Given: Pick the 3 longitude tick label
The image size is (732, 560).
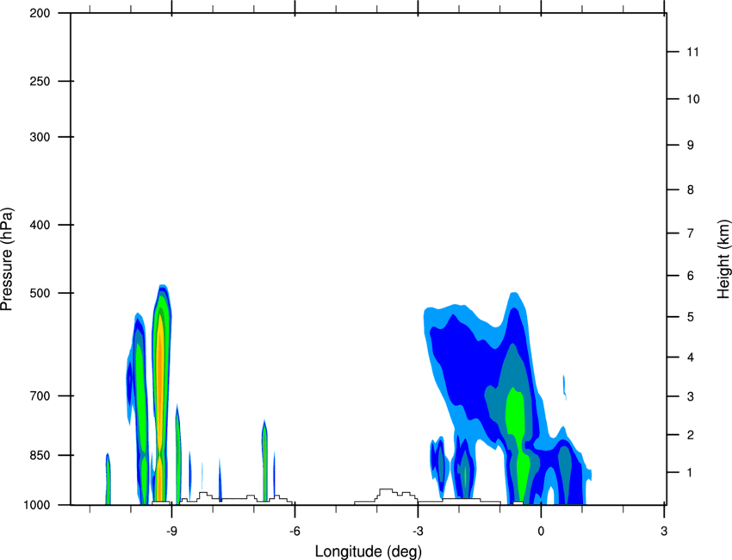Looking at the screenshot, I should pos(664,531).
